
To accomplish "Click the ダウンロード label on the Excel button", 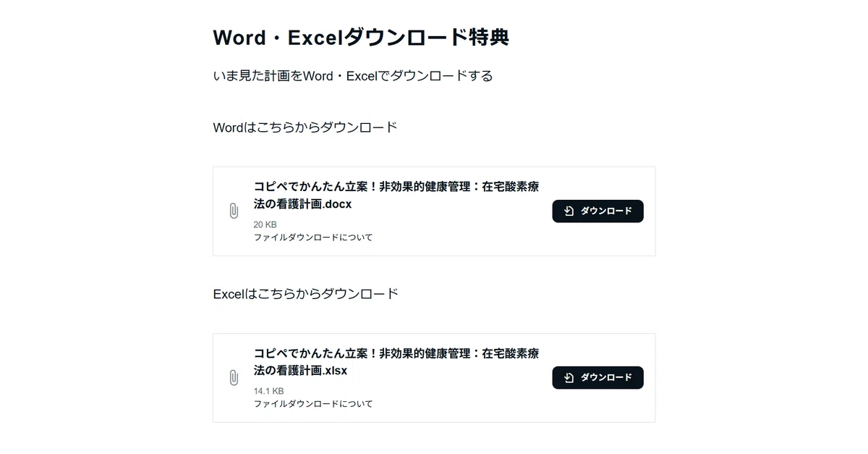I will click(606, 378).
